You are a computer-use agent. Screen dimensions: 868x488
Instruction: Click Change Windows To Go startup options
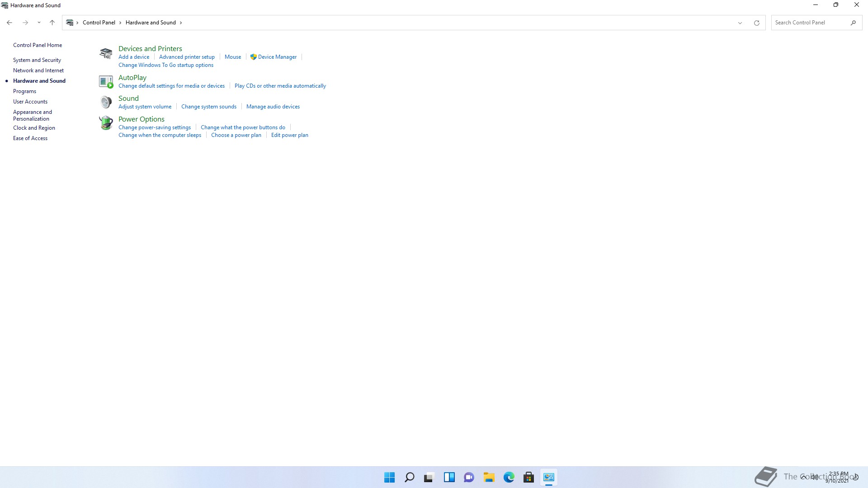tap(166, 65)
